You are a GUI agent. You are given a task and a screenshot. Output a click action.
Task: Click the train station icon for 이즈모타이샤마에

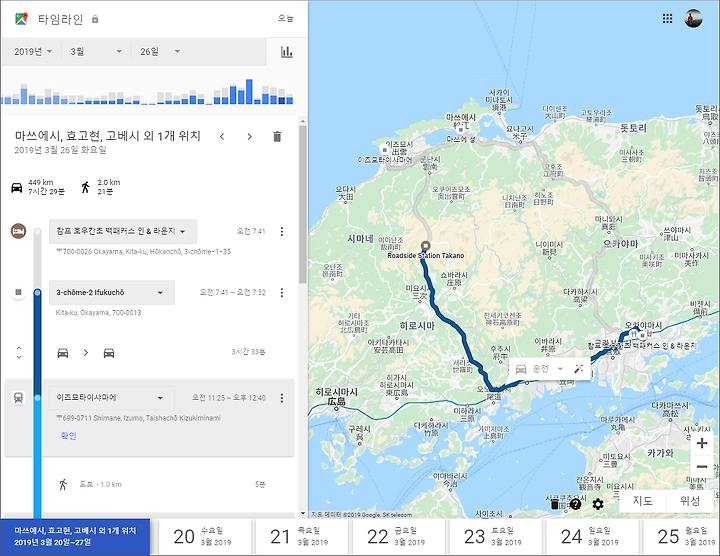18,397
